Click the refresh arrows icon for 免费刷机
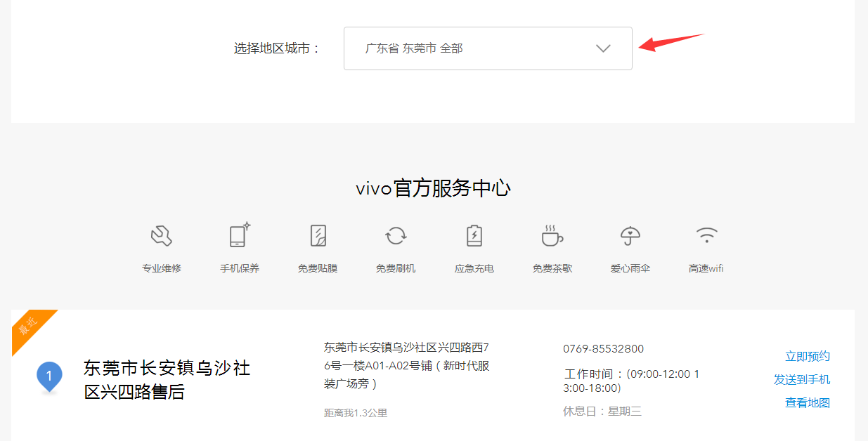Image resolution: width=868 pixels, height=441 pixels. pos(396,235)
